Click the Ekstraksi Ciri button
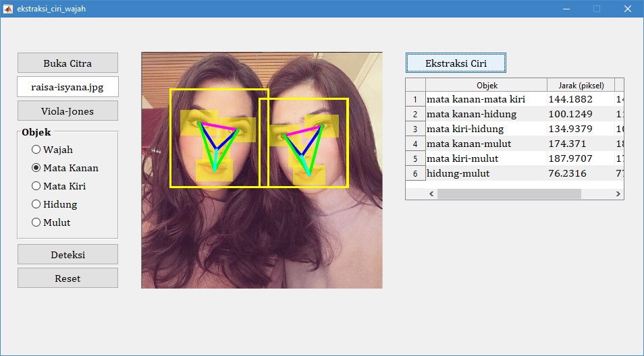644x356 pixels. tap(456, 63)
